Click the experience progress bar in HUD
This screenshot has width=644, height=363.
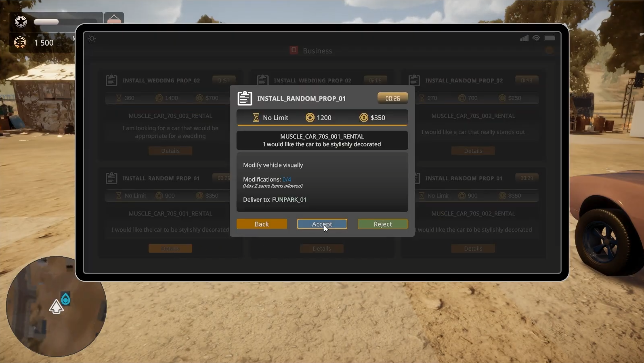coord(66,22)
